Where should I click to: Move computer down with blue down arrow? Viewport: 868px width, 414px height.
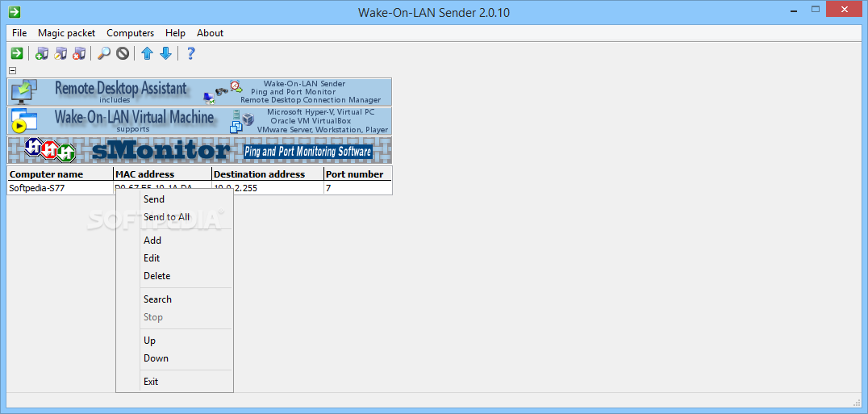165,53
